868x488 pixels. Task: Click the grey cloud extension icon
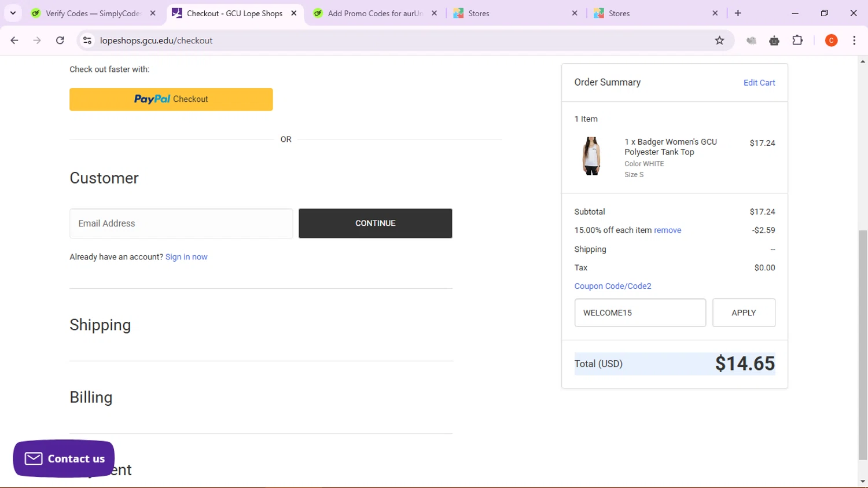pos(751,41)
